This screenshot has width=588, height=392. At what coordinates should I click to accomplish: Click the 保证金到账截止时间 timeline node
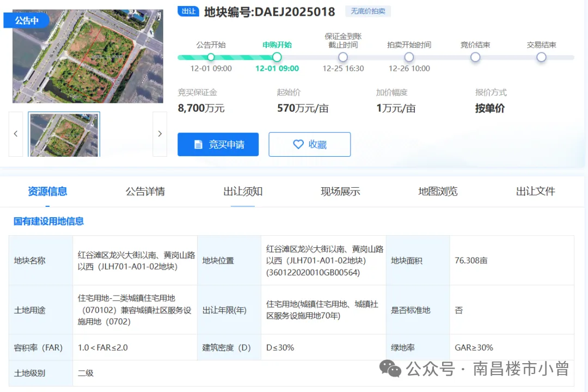[343, 57]
